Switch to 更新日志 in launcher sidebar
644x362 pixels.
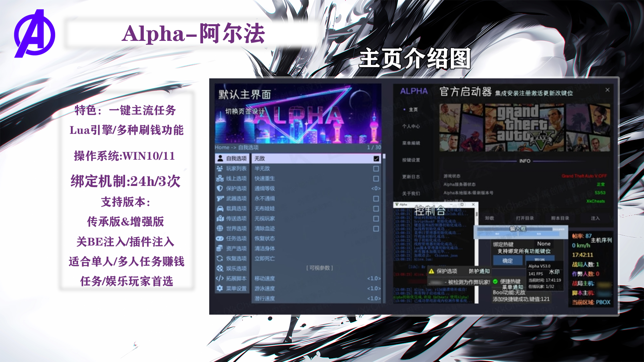tap(411, 177)
